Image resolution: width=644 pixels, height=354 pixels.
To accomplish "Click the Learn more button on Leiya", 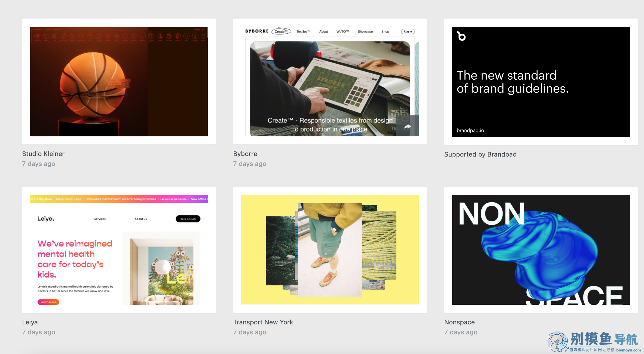I will pyautogui.click(x=48, y=302).
